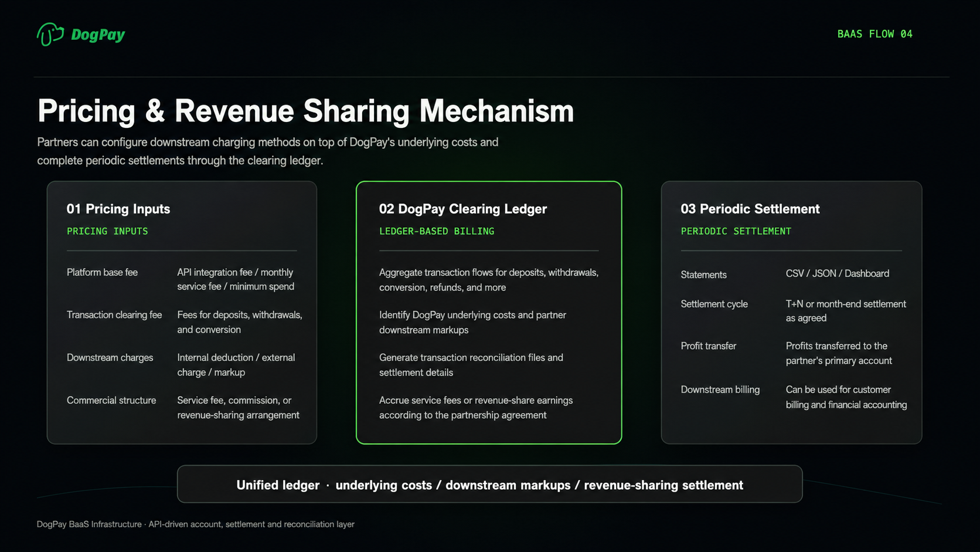Click the green DogPay wordmark
This screenshot has width=980, height=552.
[x=98, y=35]
